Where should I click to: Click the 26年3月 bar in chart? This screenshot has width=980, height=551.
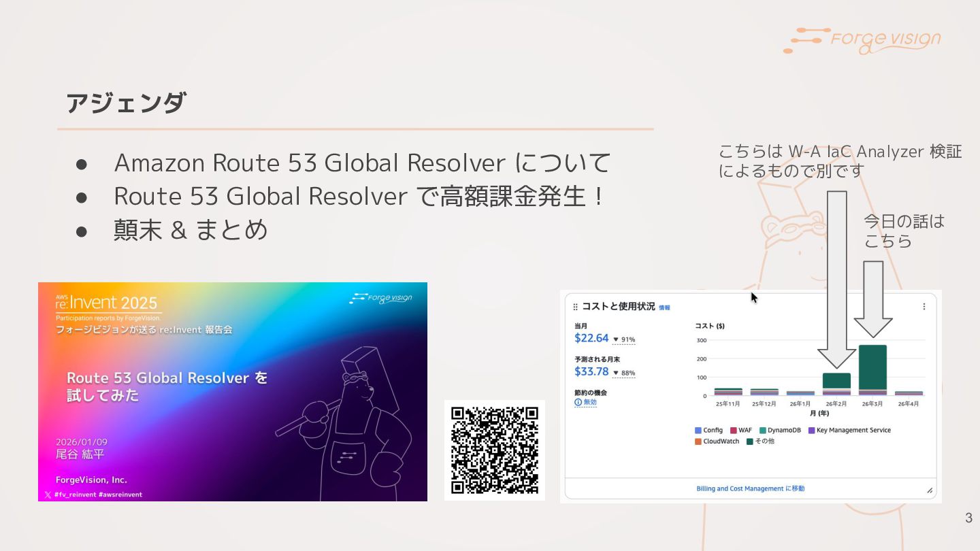point(872,370)
